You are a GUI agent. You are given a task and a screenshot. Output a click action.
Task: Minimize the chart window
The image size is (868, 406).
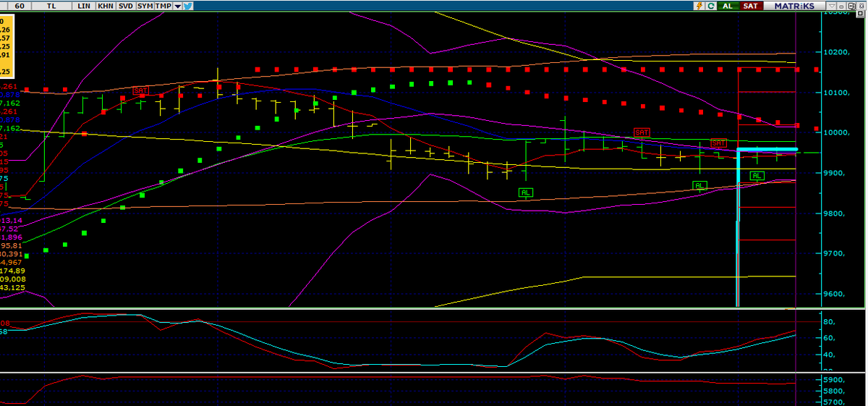click(x=841, y=6)
